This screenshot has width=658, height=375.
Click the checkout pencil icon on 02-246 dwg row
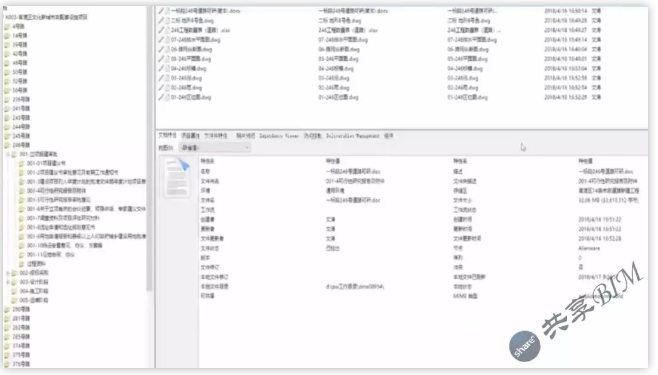161,88
